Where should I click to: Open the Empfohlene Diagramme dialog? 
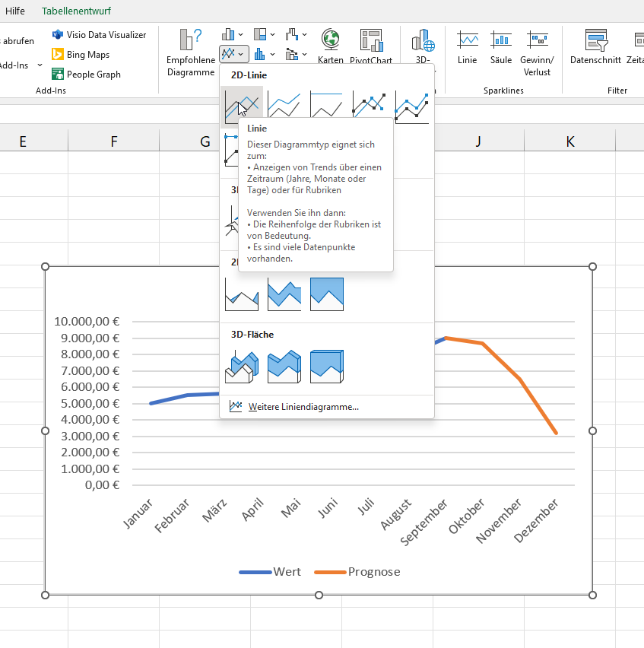190,52
